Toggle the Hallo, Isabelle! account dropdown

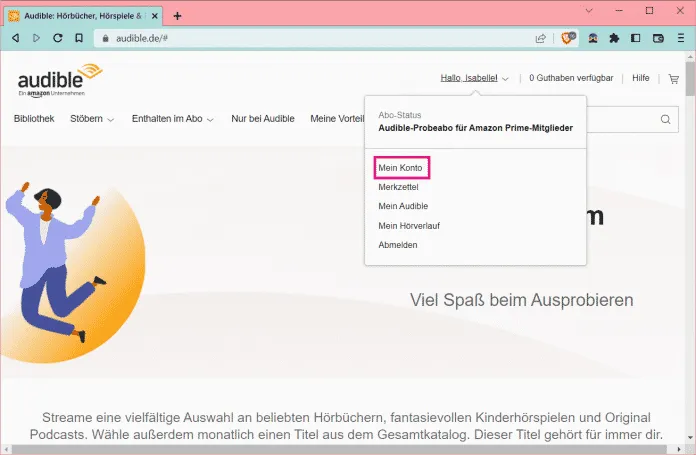click(x=474, y=78)
